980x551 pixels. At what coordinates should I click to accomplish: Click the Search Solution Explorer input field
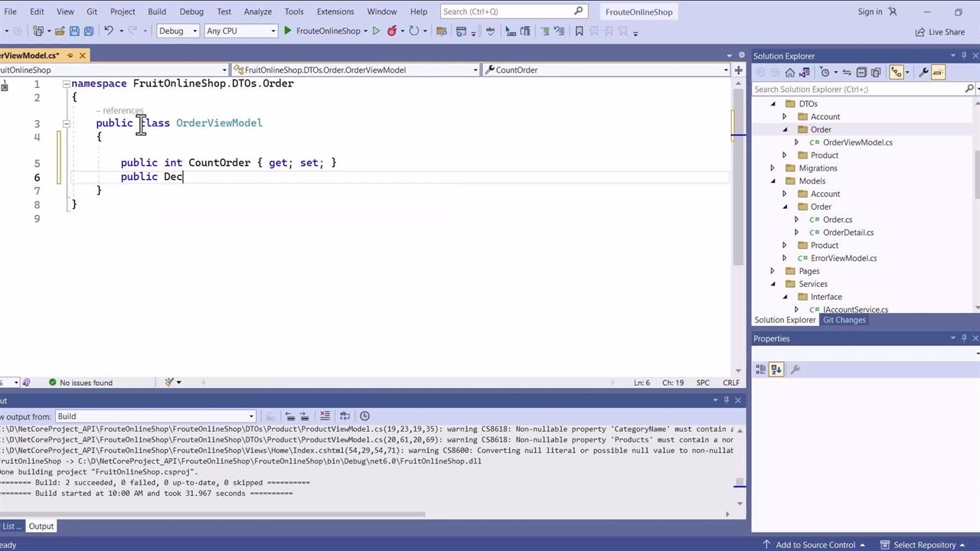point(857,90)
